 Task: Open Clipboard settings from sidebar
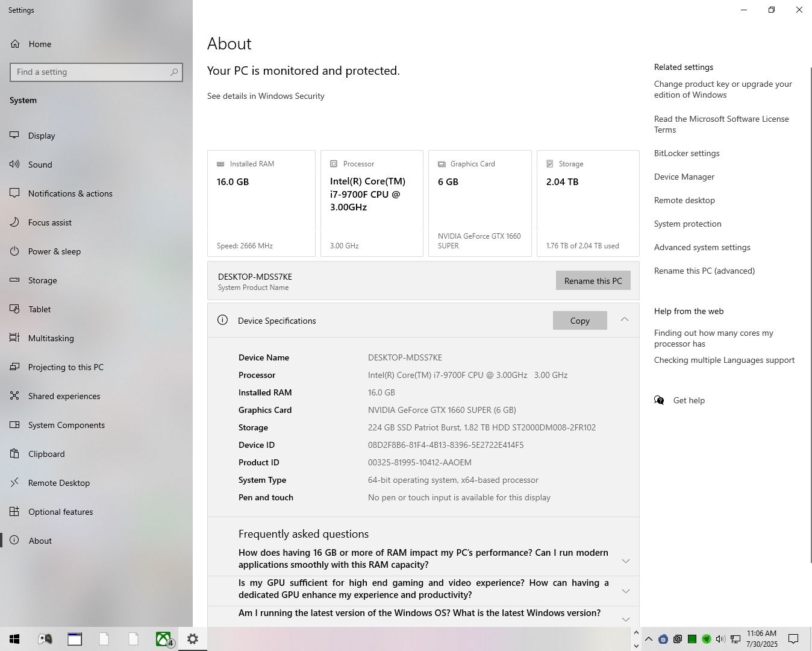pos(46,454)
